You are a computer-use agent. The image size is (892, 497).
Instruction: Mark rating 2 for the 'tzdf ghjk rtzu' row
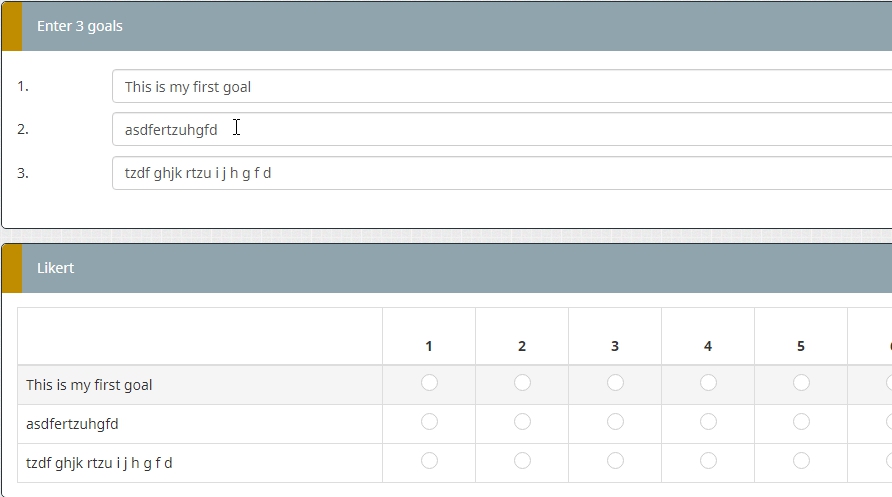(x=522, y=461)
